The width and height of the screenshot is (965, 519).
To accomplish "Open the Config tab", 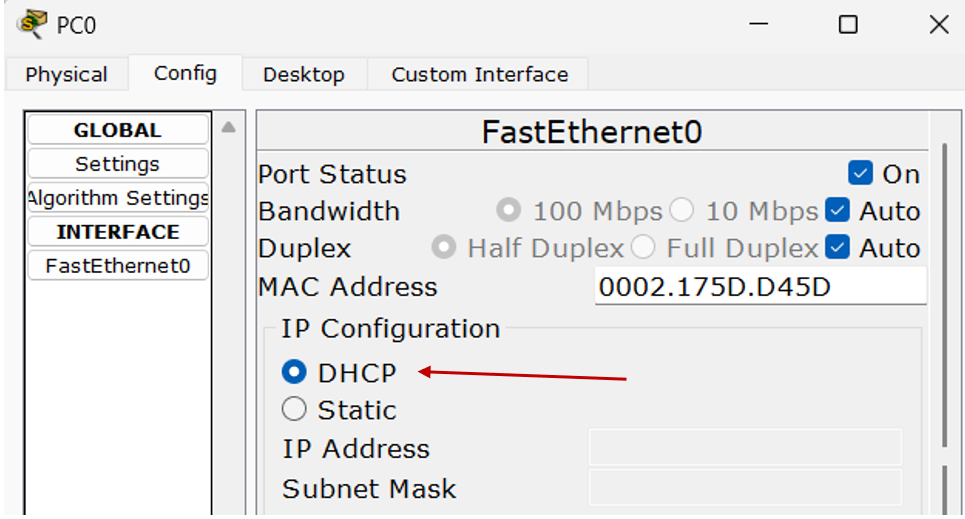I will (x=185, y=73).
